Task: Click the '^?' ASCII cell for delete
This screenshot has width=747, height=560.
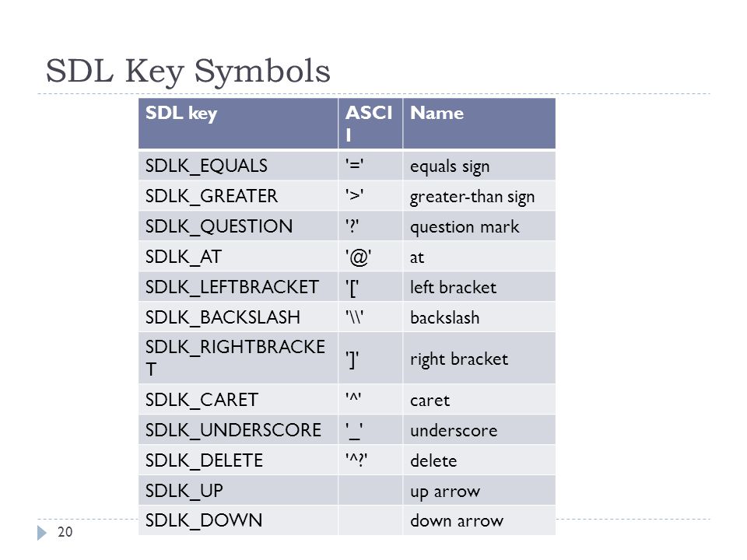Action: [370, 460]
